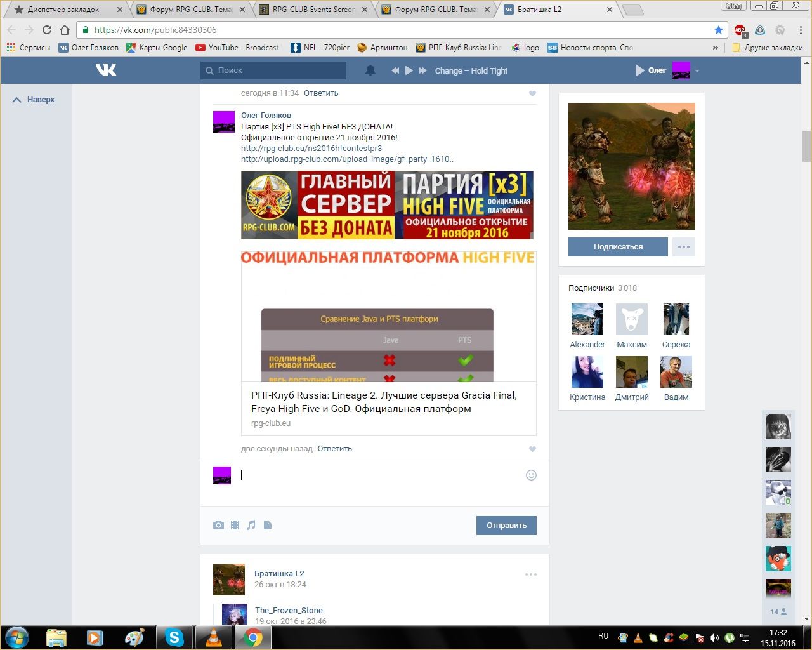The height and width of the screenshot is (650, 812).
Task: Switch to the Диспетчер закладок tab
Action: 67,10
